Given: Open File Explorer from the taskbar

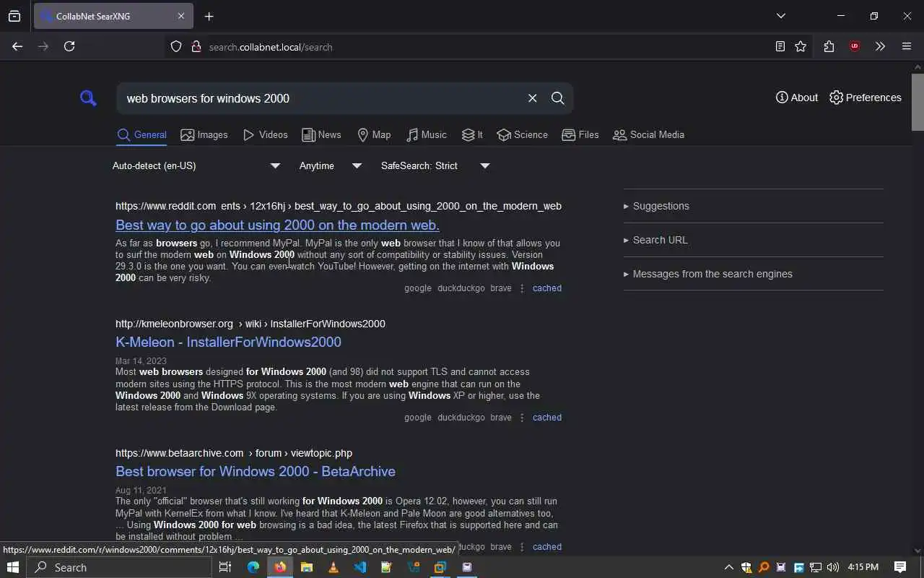Looking at the screenshot, I should (306, 567).
